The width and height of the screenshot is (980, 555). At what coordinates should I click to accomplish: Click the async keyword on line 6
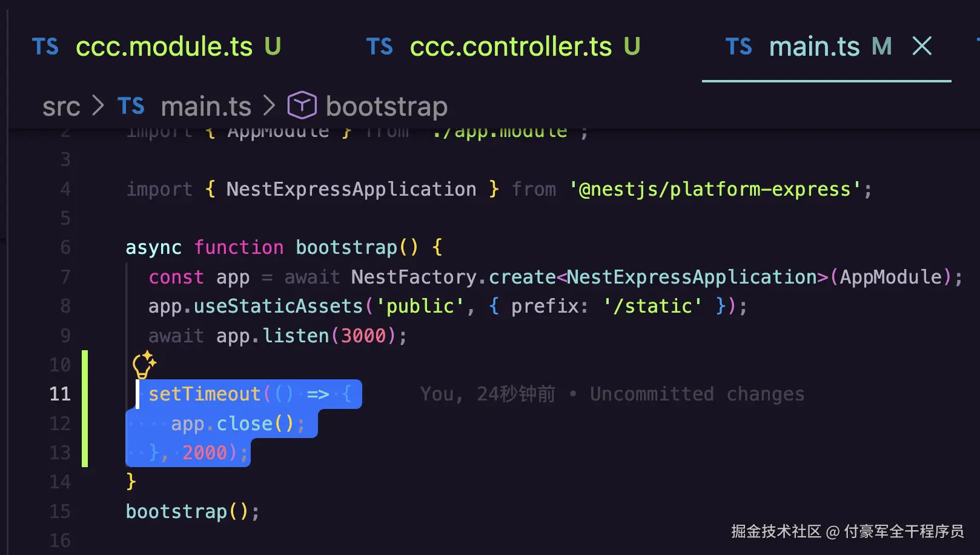click(x=153, y=247)
